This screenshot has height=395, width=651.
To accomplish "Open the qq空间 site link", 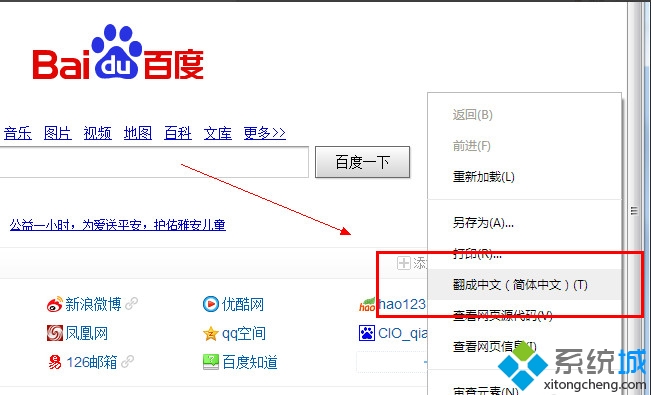I will [x=244, y=333].
